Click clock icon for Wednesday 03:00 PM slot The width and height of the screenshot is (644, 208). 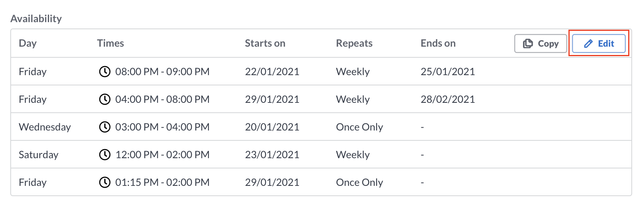(x=104, y=127)
